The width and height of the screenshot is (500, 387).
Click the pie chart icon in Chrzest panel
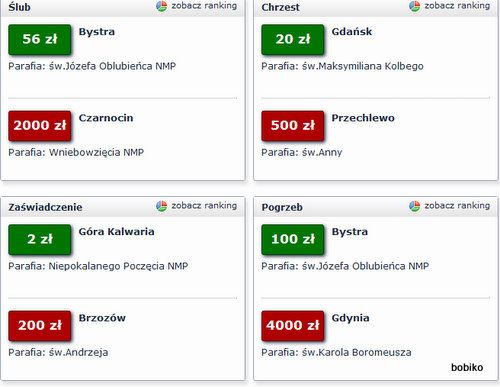[x=415, y=6]
